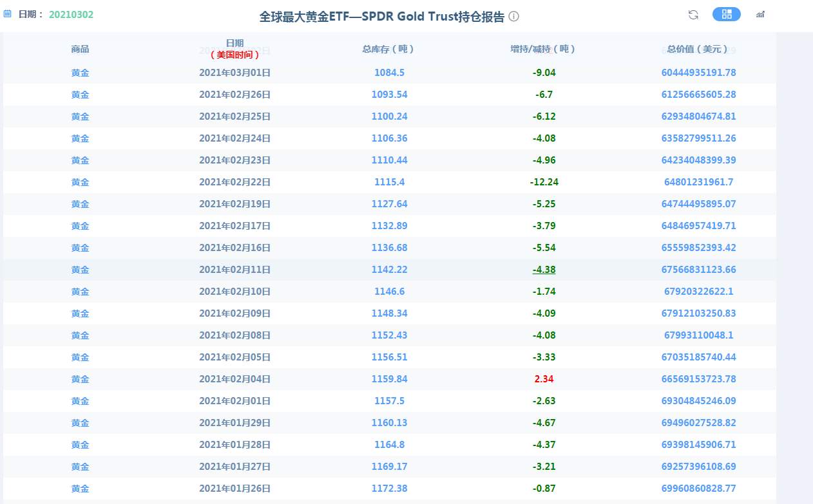Image resolution: width=813 pixels, height=504 pixels.
Task: Click inventory value 1156.51
Action: tap(389, 357)
